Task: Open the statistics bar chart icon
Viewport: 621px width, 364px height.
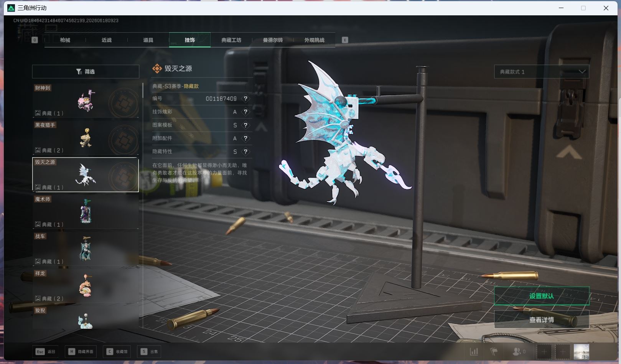Action: click(474, 351)
